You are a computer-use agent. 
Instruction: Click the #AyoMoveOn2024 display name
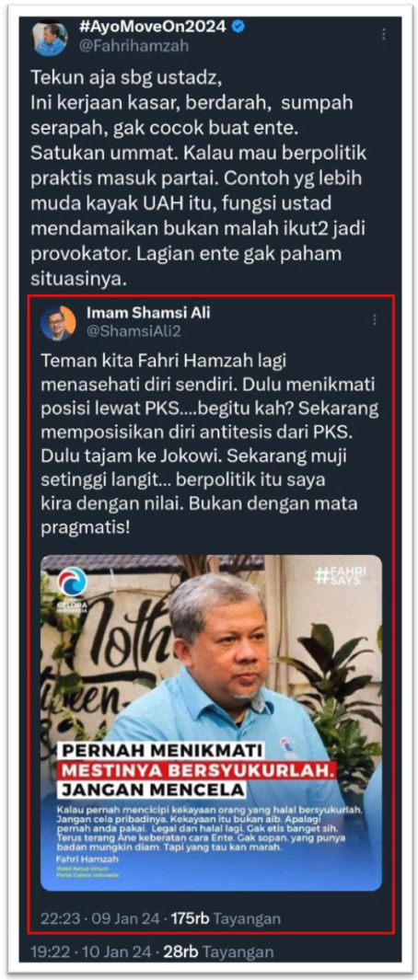(152, 28)
